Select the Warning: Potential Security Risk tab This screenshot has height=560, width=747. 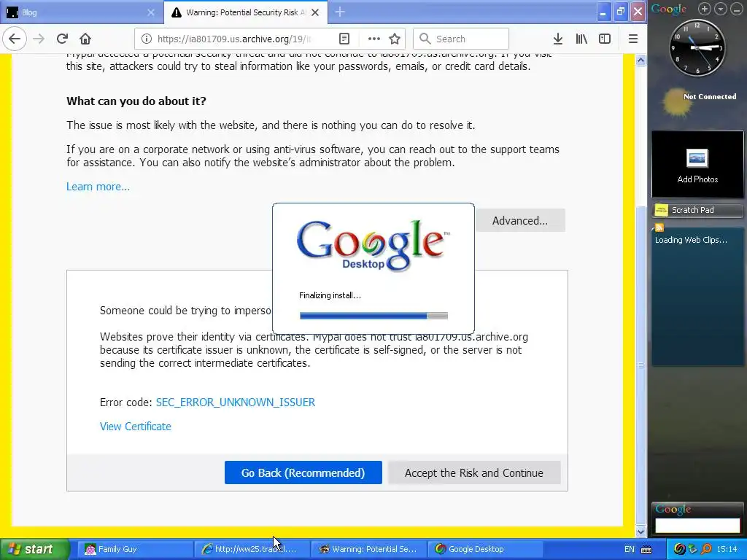point(245,12)
